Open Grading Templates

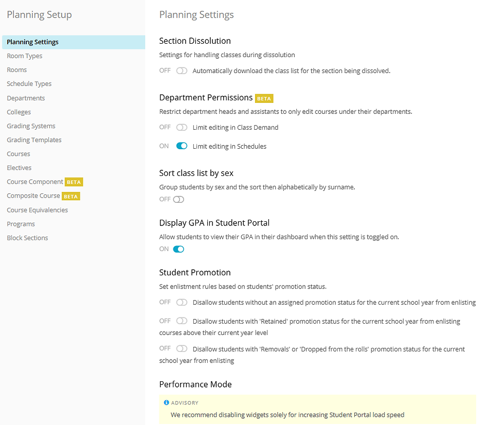(34, 140)
